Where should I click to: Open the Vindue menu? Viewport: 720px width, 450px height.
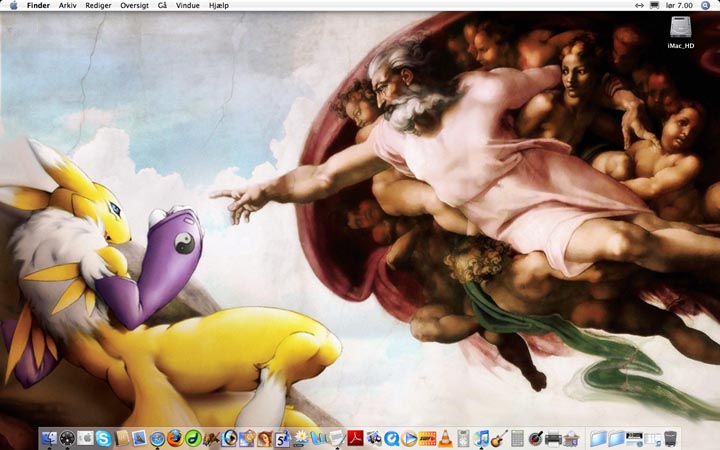187,6
